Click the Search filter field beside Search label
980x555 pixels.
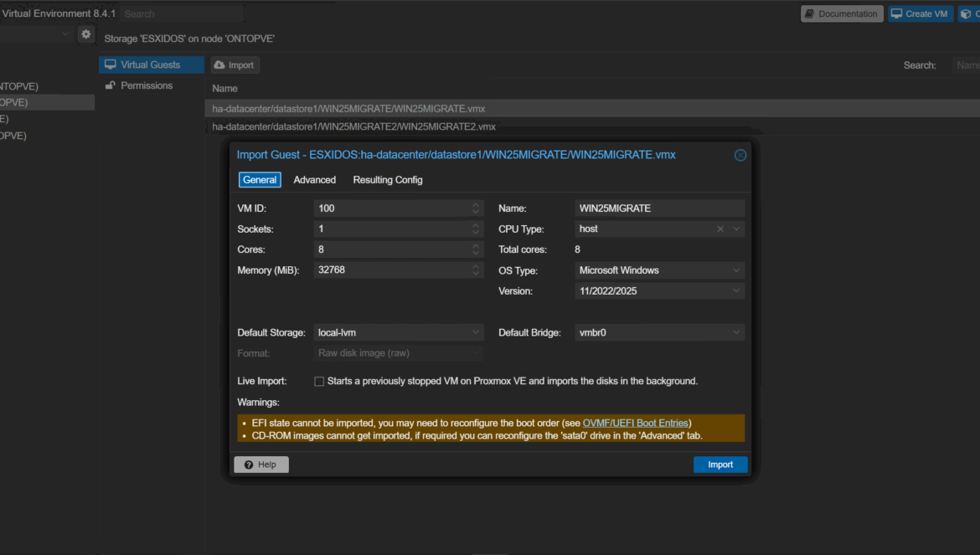point(967,65)
